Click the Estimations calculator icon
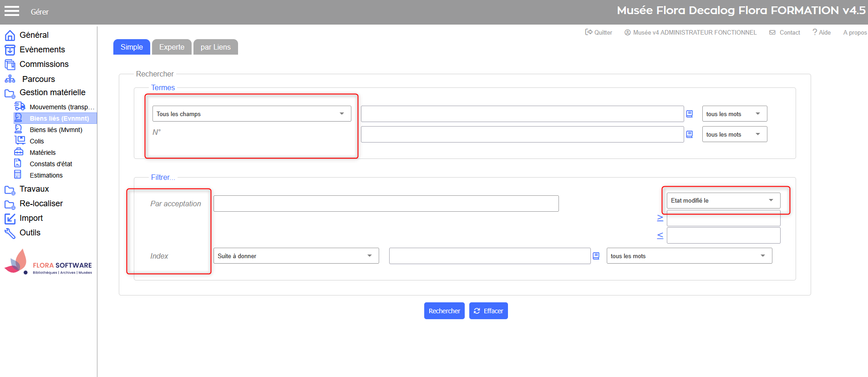The height and width of the screenshot is (377, 868). (18, 175)
